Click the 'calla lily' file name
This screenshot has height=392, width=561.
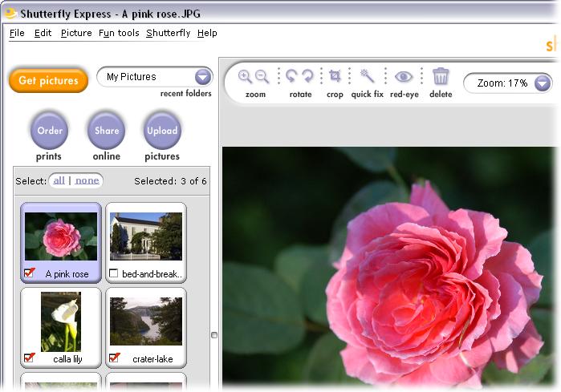tap(67, 359)
